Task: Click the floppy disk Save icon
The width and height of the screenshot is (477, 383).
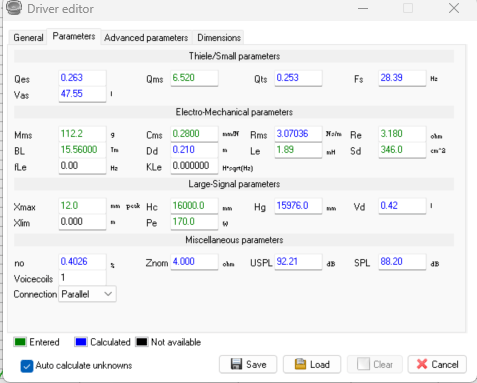Action: [236, 364]
